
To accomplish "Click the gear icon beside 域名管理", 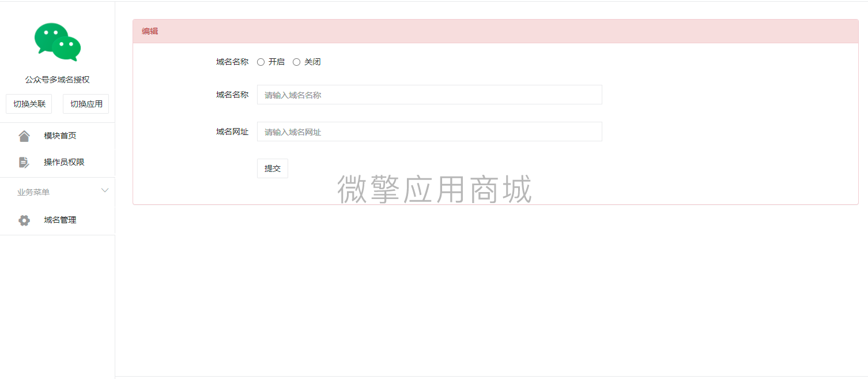I will pyautogui.click(x=24, y=220).
